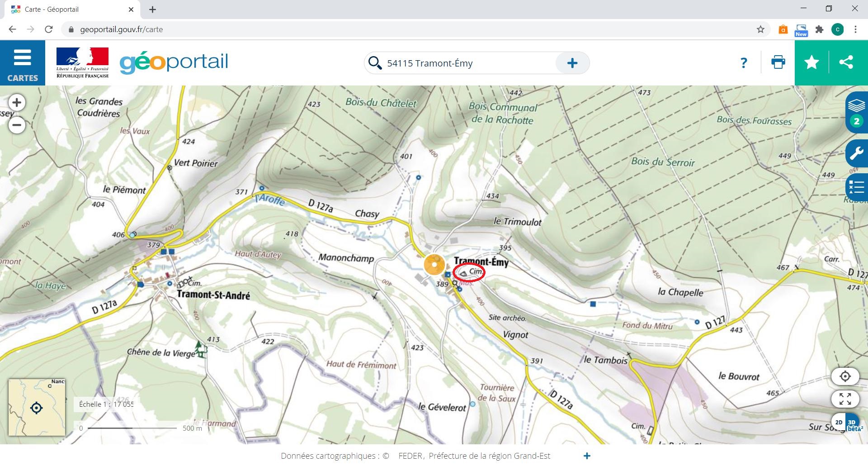Zoom out with the map minus button
This screenshot has height=466, width=868.
coord(17,125)
